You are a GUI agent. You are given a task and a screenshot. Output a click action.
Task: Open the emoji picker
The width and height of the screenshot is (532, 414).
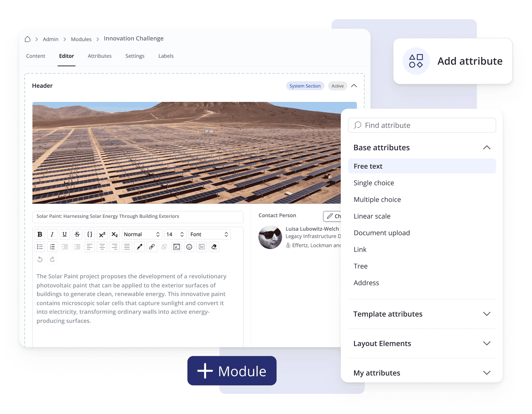189,247
